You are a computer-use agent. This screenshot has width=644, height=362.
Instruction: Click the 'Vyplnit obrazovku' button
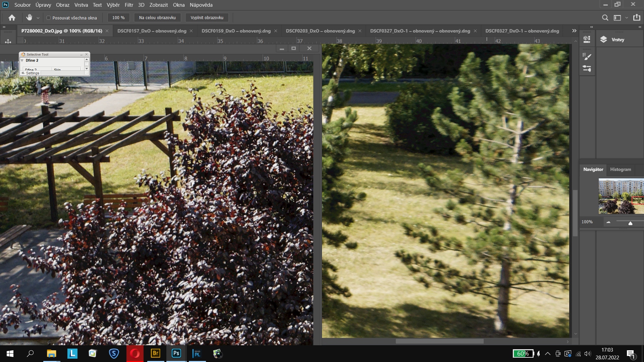(x=207, y=18)
